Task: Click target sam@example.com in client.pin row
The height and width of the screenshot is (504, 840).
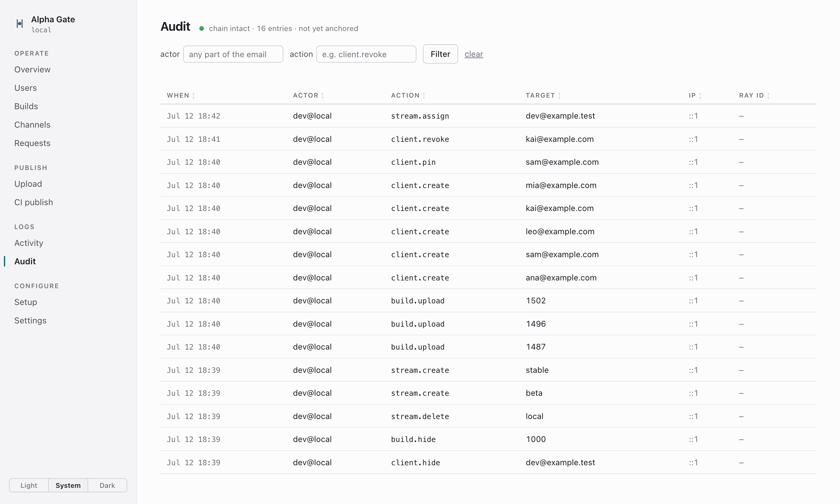Action: click(x=562, y=162)
